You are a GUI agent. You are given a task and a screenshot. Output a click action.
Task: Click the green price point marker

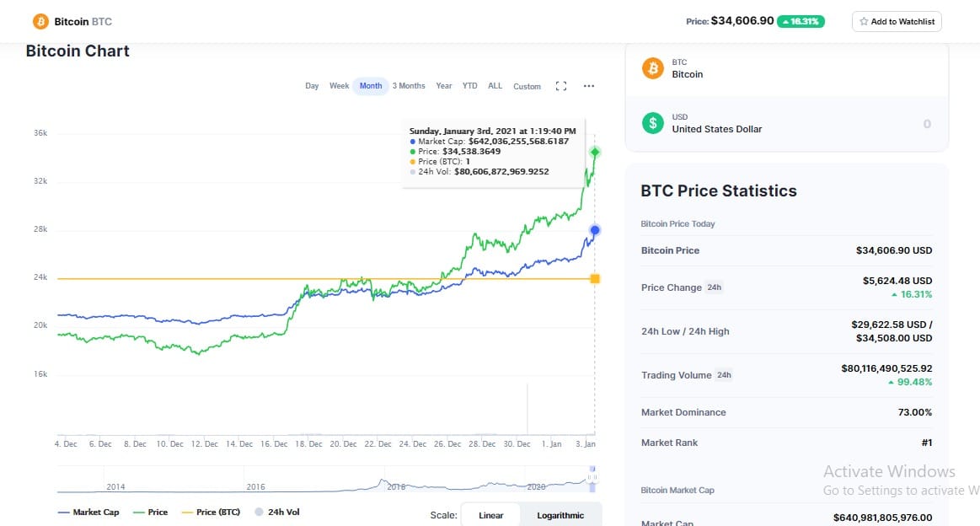coord(595,152)
